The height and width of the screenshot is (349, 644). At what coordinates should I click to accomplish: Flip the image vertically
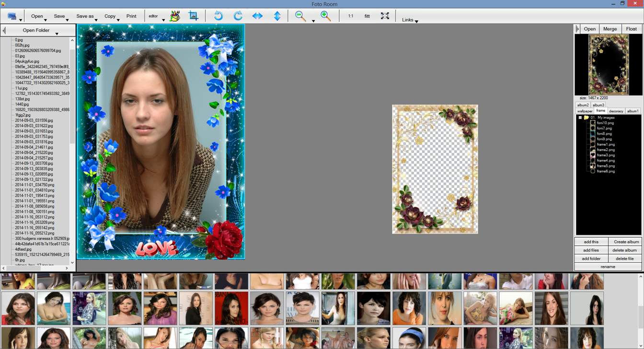coord(277,16)
